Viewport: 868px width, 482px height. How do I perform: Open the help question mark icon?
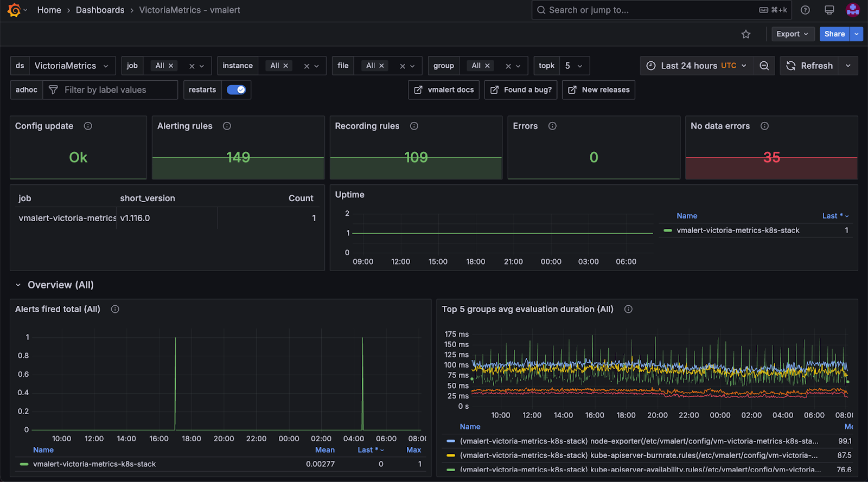[806, 10]
